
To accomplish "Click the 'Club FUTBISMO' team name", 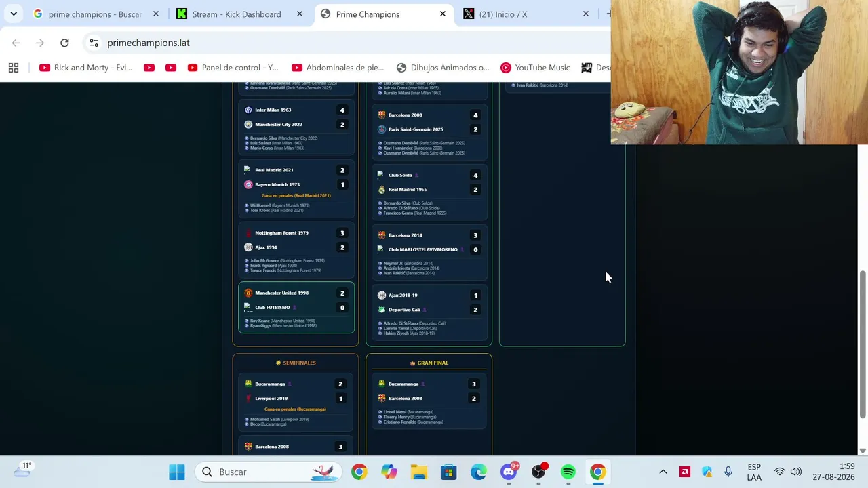I will point(273,308).
